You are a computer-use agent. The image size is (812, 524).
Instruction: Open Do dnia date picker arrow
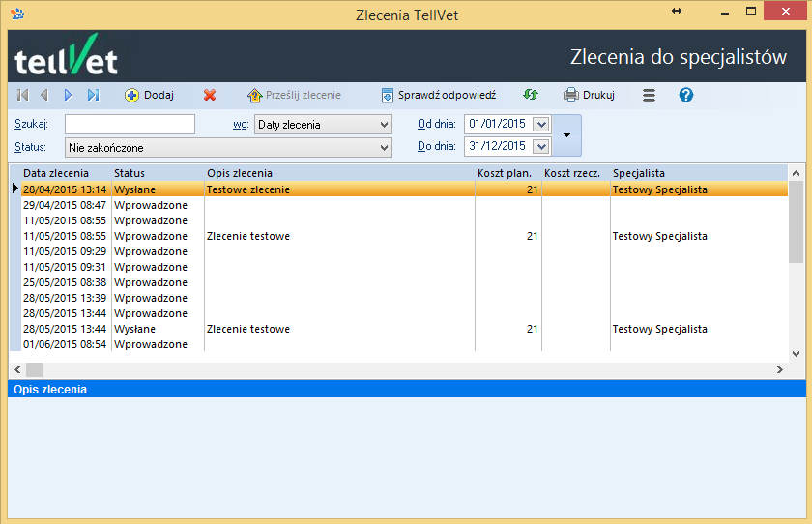point(541,147)
